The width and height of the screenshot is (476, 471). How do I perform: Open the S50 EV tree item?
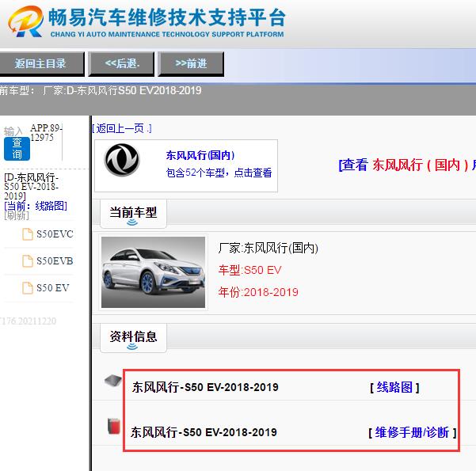pos(53,287)
